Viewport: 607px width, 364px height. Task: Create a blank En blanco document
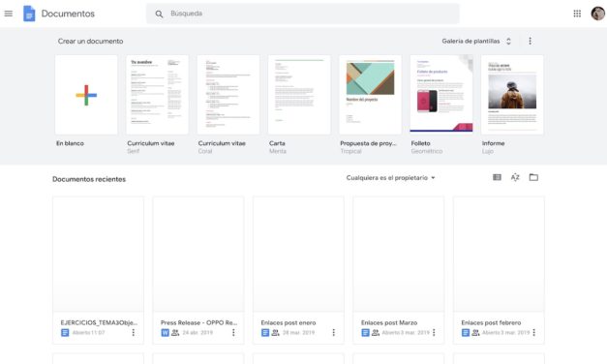click(86, 95)
